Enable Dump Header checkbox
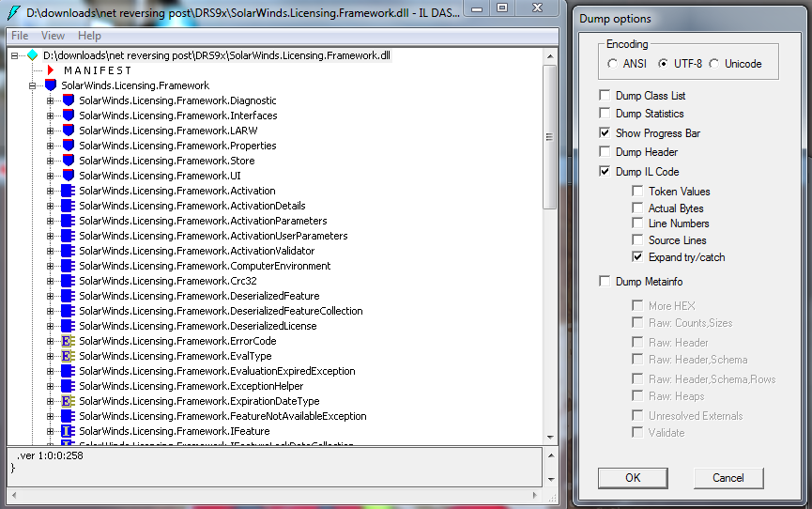Viewport: 812px width, 509px height. pos(605,151)
